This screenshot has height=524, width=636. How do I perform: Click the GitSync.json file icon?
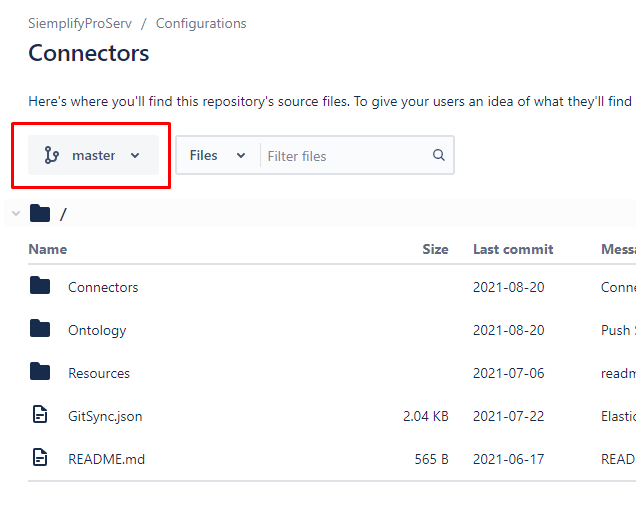(40, 416)
